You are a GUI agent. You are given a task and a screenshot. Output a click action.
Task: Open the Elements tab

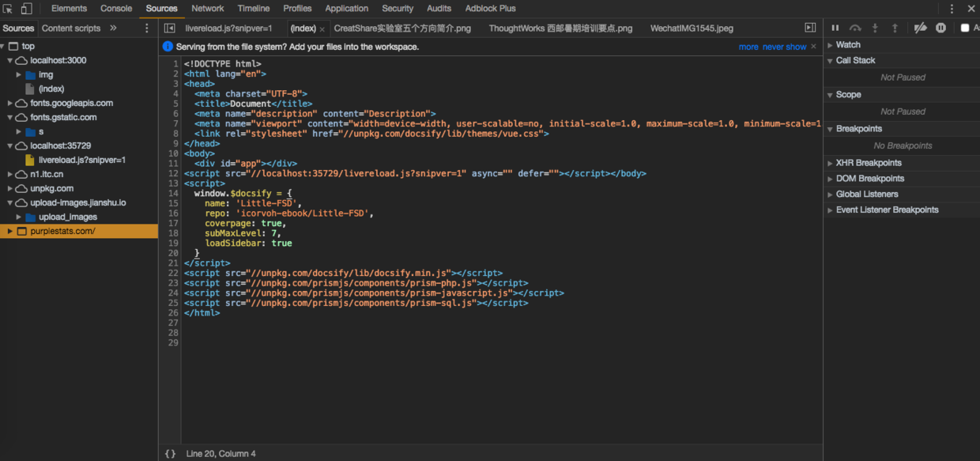point(70,9)
